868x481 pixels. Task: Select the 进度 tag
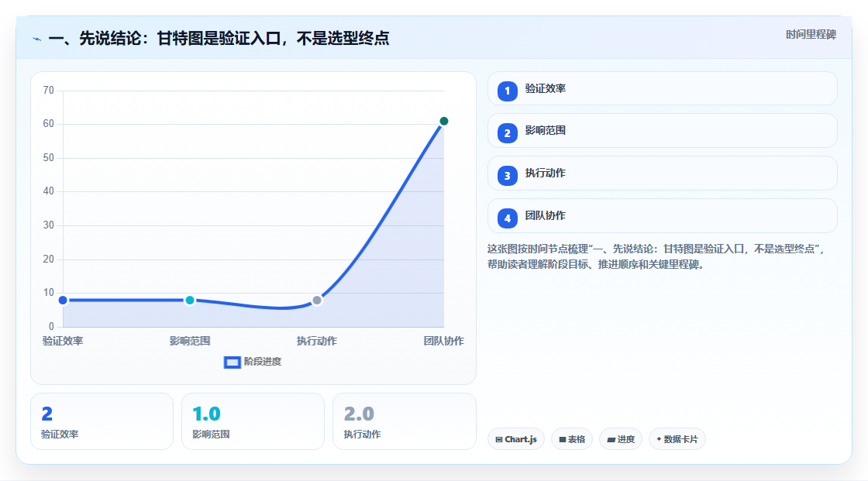coord(621,439)
